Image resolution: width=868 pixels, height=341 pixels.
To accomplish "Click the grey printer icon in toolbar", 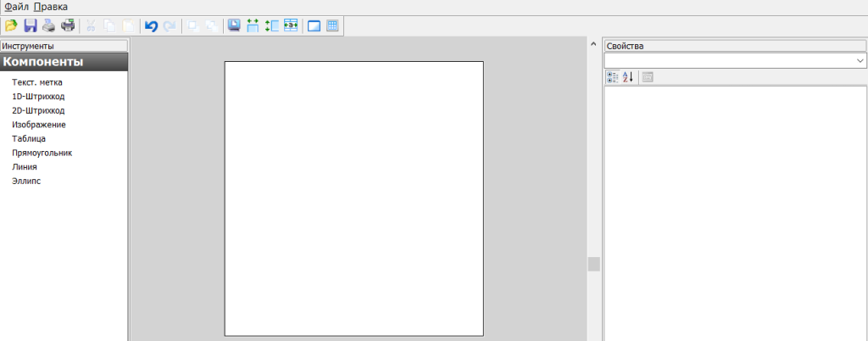I will coord(48,25).
